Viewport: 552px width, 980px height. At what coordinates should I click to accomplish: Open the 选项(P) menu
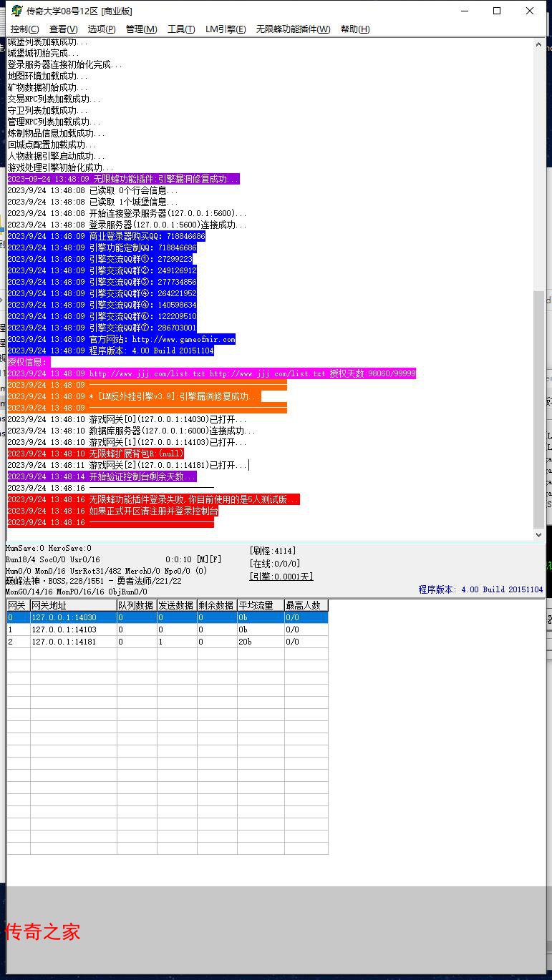(102, 29)
